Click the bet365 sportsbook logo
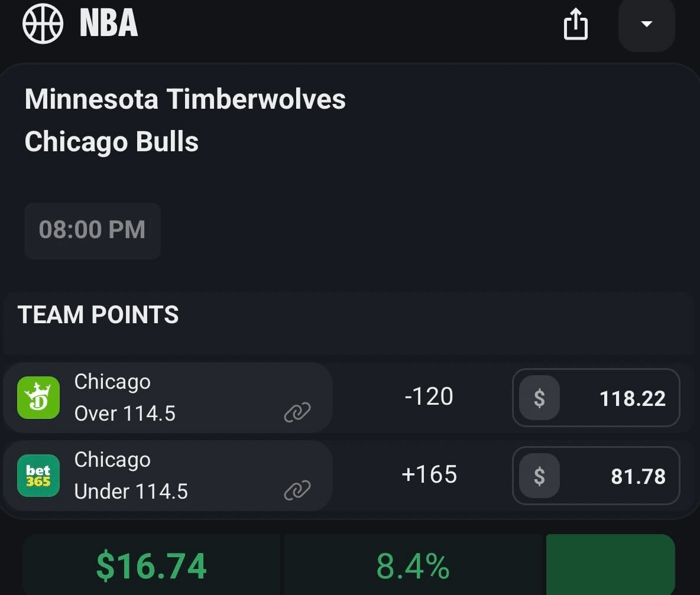The height and width of the screenshot is (595, 700). [x=39, y=476]
